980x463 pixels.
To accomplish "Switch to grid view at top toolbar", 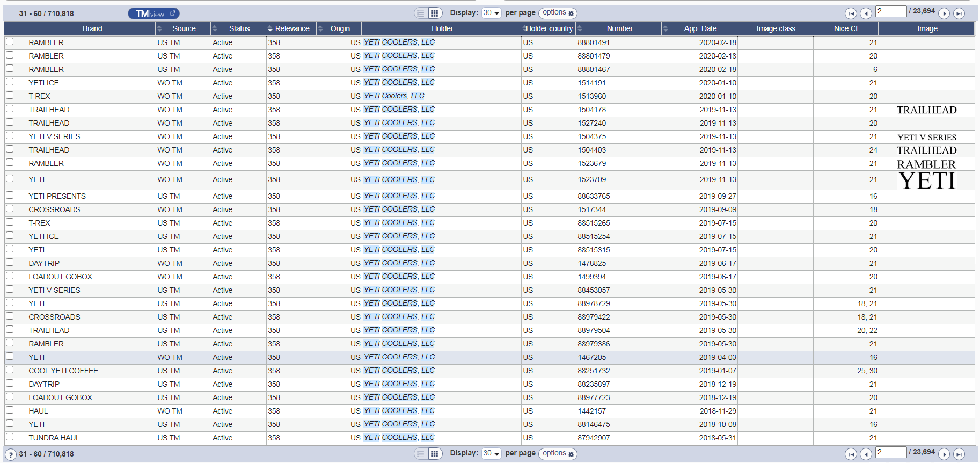I will click(434, 13).
